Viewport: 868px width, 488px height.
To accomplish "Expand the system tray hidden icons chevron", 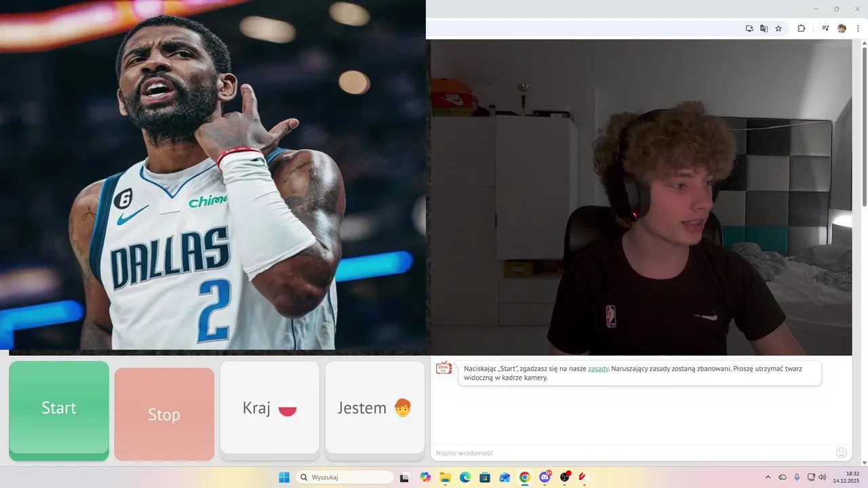I will pyautogui.click(x=768, y=477).
